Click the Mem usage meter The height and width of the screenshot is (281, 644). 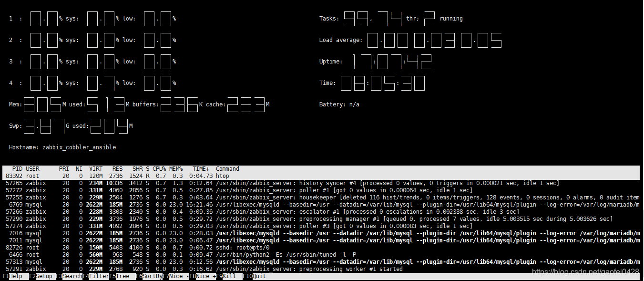click(x=139, y=104)
